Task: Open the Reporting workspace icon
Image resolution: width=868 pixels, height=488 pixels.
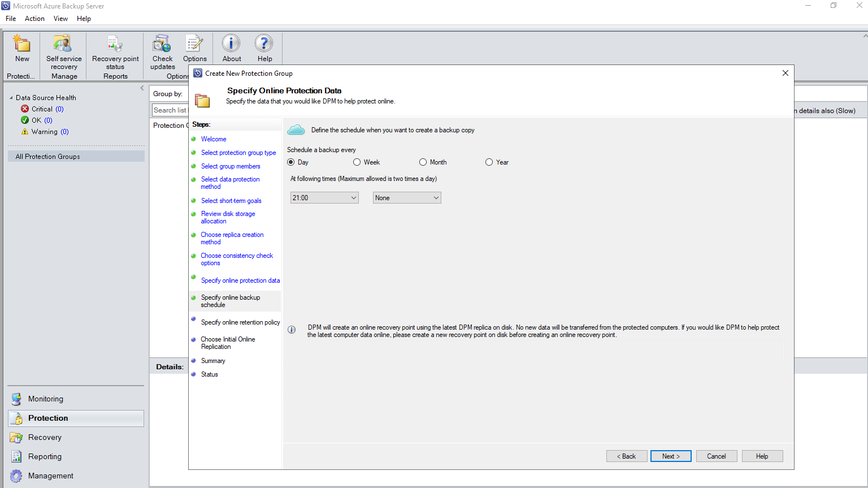Action: click(x=16, y=457)
